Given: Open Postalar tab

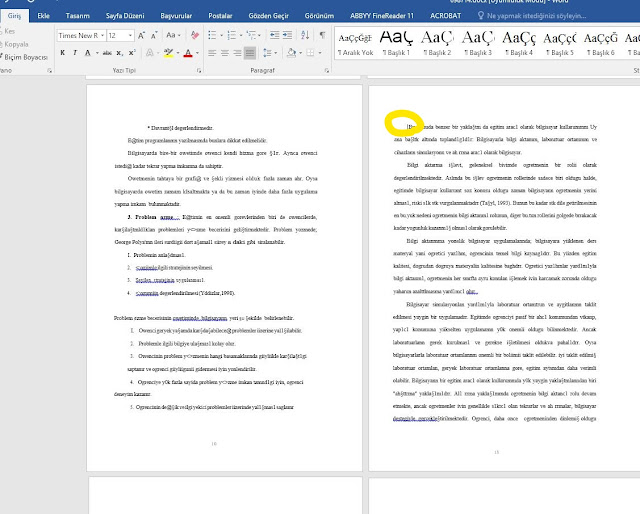Looking at the screenshot, I should click(220, 16).
